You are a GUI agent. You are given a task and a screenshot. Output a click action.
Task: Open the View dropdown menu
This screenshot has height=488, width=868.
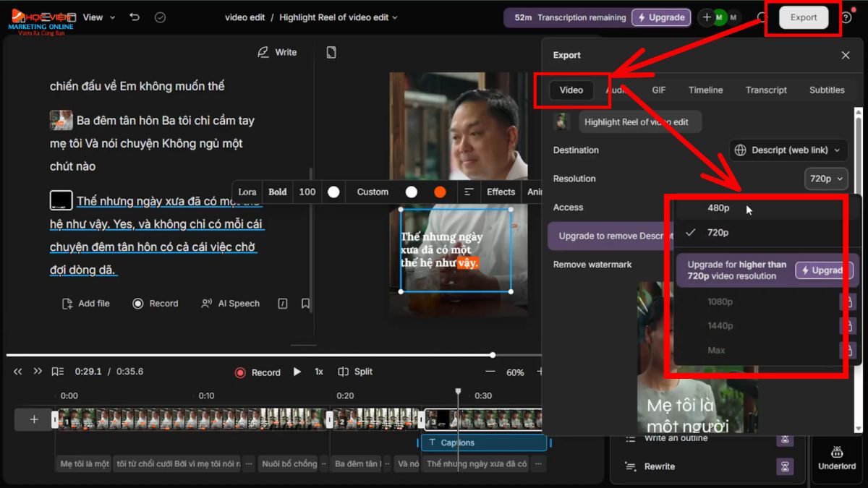(99, 17)
